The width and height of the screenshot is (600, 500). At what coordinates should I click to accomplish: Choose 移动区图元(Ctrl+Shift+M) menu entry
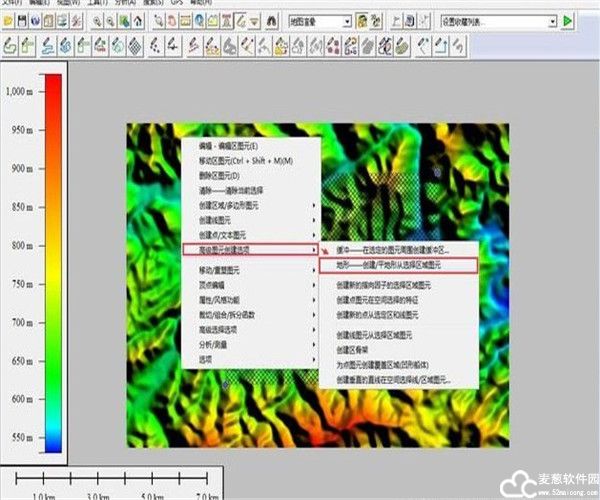point(251,161)
